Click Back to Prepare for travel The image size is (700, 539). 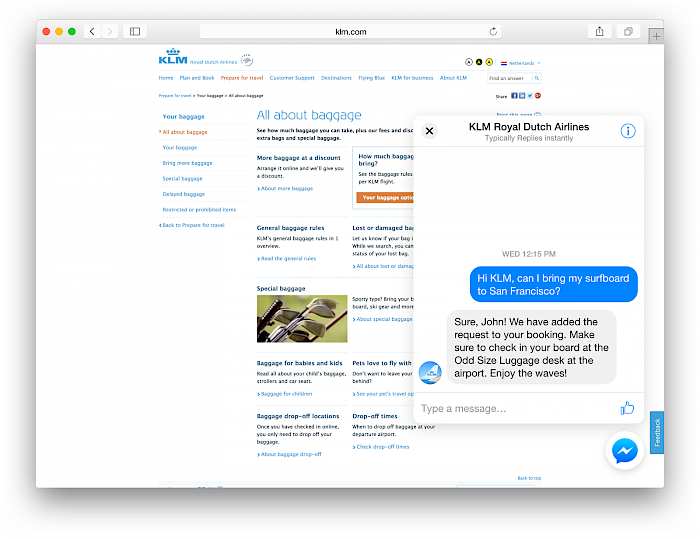[192, 225]
